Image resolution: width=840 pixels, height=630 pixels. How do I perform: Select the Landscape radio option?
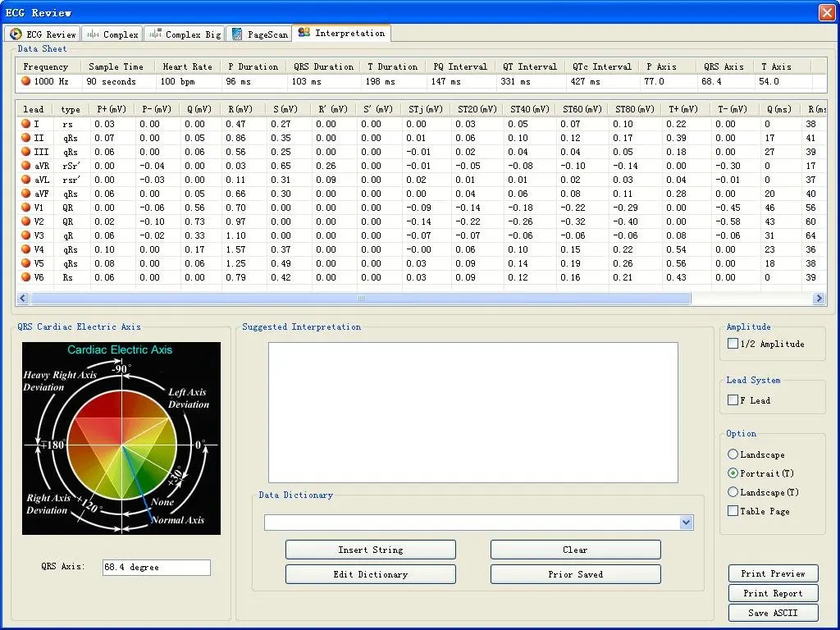click(733, 454)
